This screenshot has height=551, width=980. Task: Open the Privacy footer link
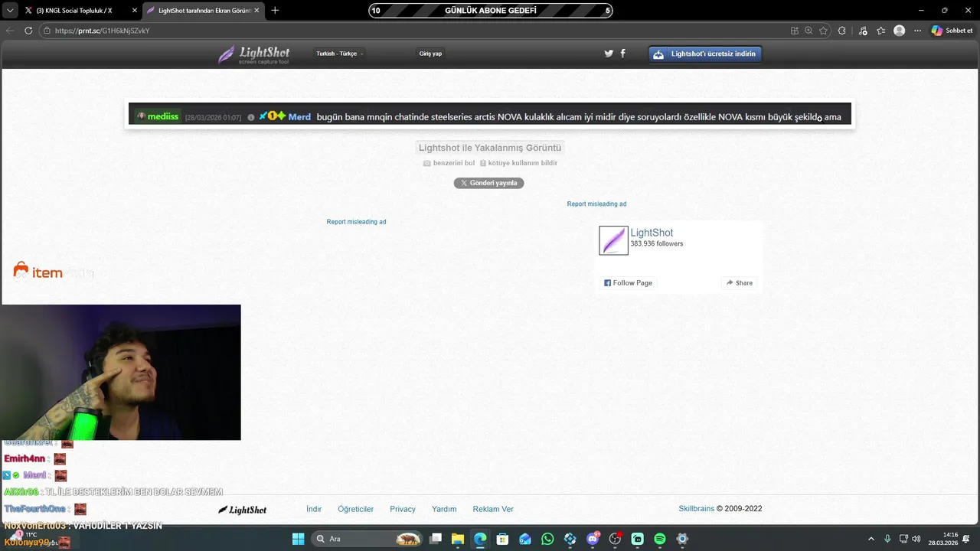pyautogui.click(x=403, y=509)
